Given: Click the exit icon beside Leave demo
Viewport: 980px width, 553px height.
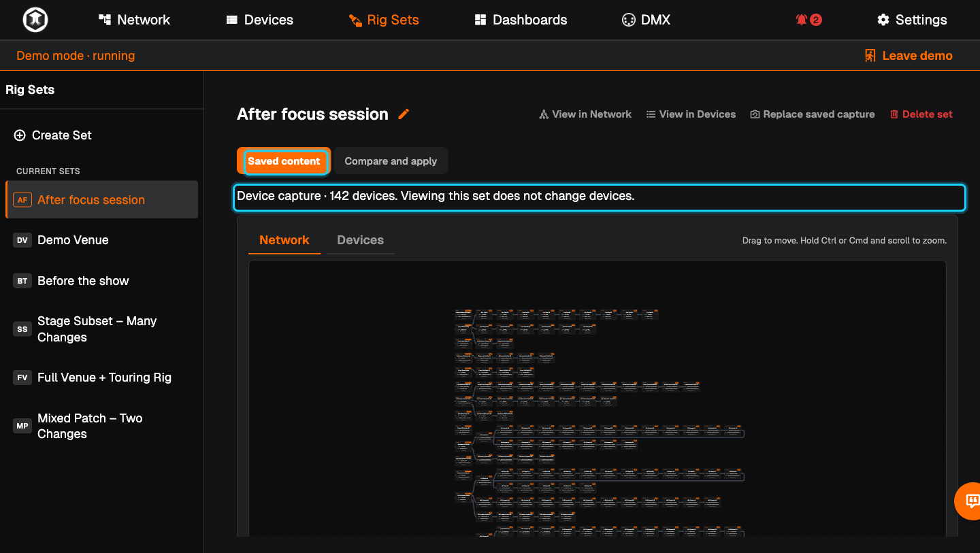Looking at the screenshot, I should point(870,56).
